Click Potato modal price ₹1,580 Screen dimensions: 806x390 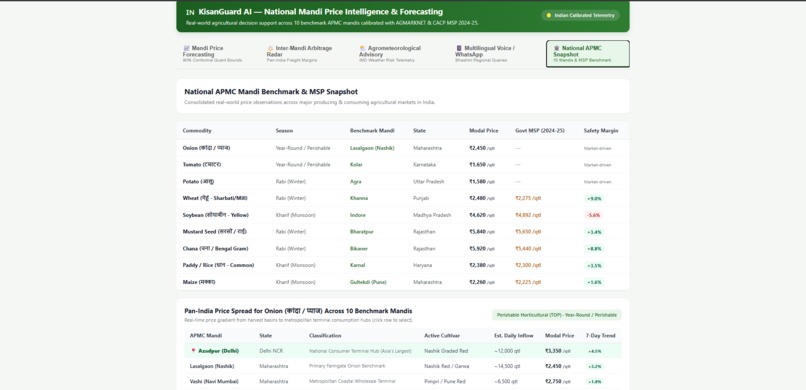point(482,181)
